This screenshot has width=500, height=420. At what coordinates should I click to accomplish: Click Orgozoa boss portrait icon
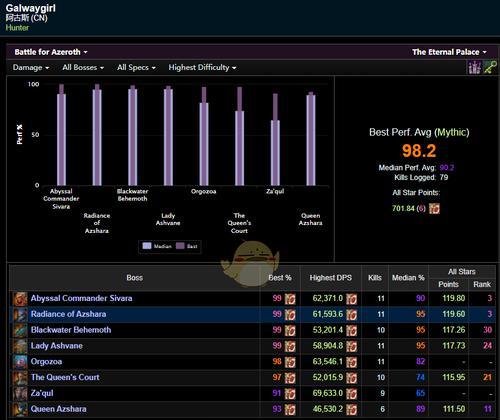(x=20, y=362)
